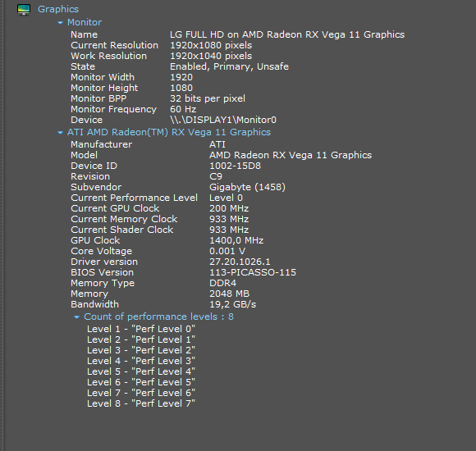
Task: Click the Level 0 value
Action: [226, 198]
